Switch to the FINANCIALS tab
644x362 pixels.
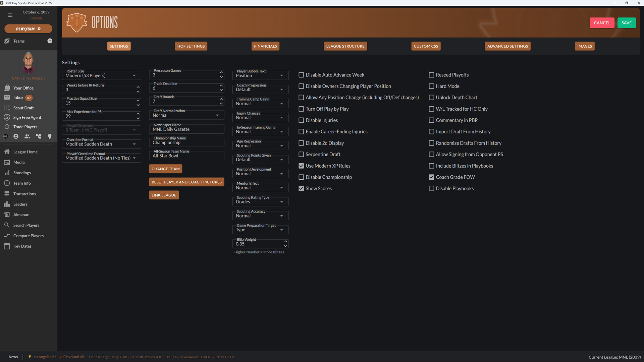pyautogui.click(x=265, y=46)
